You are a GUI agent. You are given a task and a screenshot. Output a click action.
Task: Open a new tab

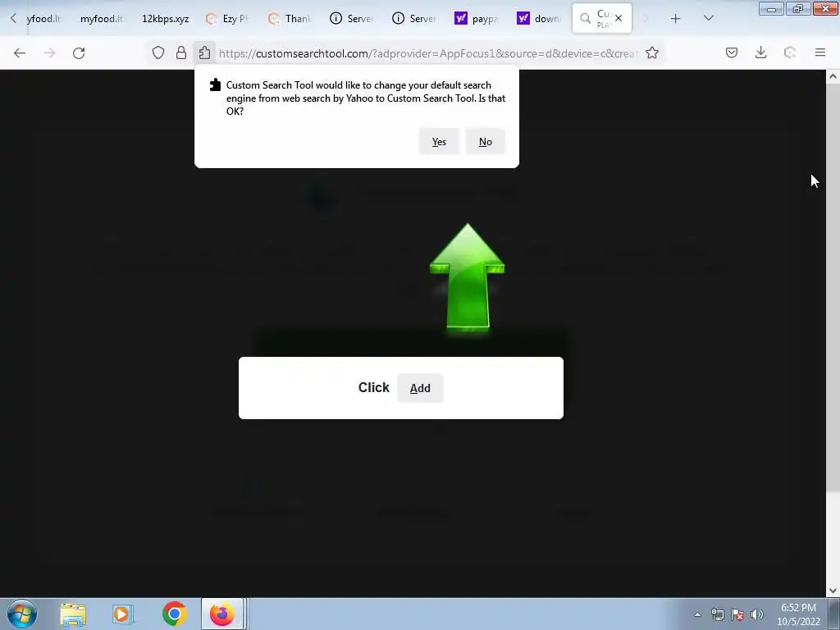click(x=676, y=18)
